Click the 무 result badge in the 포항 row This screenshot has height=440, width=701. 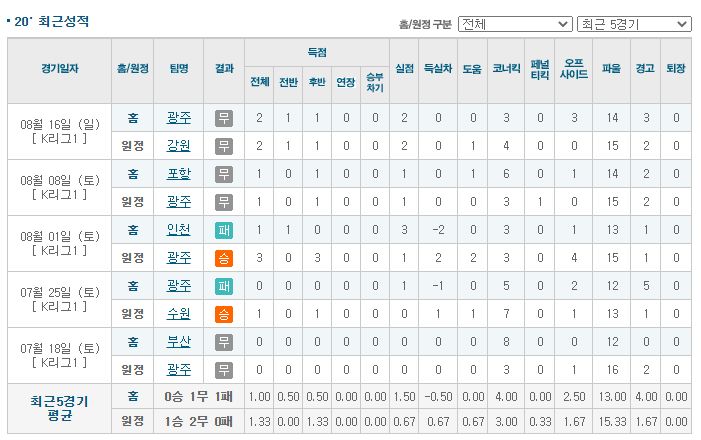point(224,174)
